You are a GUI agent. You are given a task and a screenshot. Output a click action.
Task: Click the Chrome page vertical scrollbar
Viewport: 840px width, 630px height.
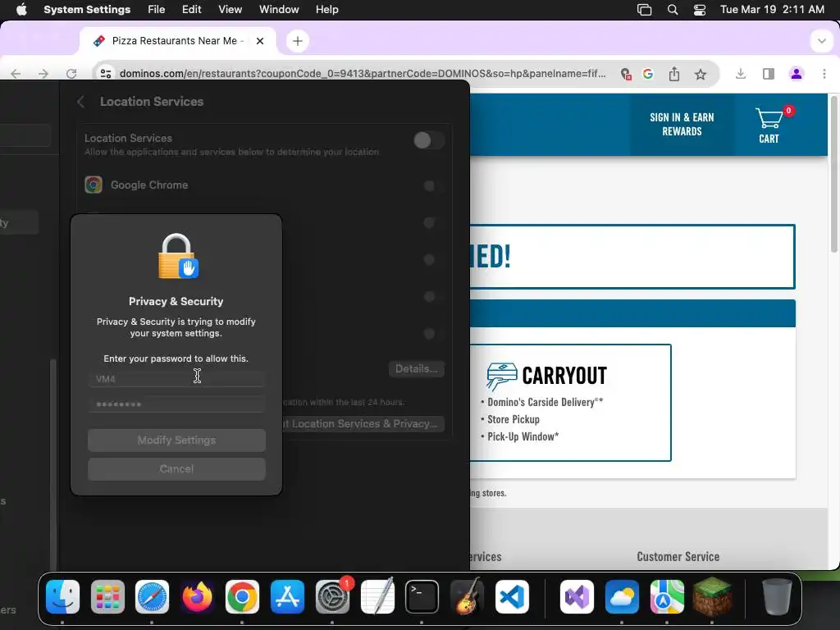pyautogui.click(x=833, y=174)
